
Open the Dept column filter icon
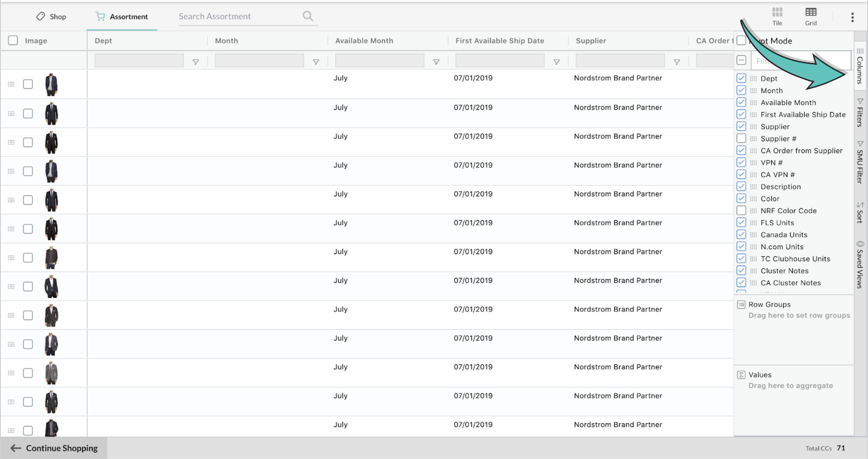196,62
